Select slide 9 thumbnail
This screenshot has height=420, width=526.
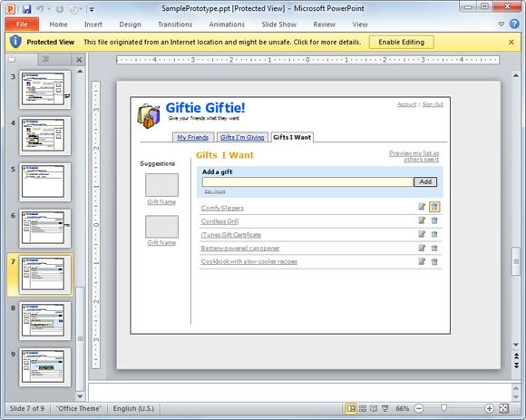(x=45, y=367)
